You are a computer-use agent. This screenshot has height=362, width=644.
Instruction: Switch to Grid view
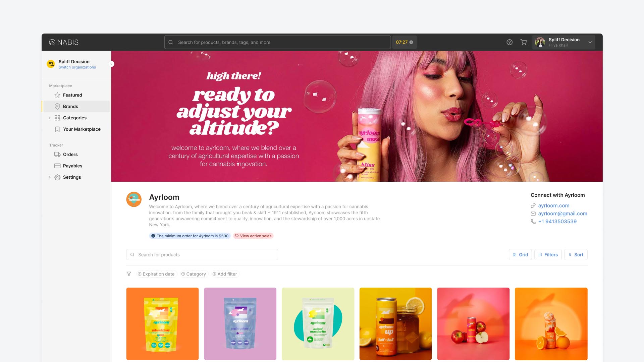(x=520, y=255)
